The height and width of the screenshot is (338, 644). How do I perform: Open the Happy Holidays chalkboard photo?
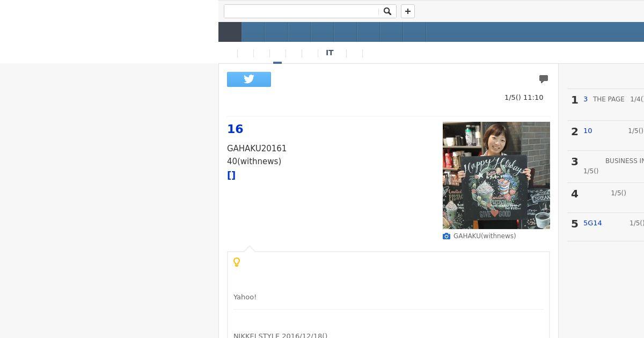[496, 175]
